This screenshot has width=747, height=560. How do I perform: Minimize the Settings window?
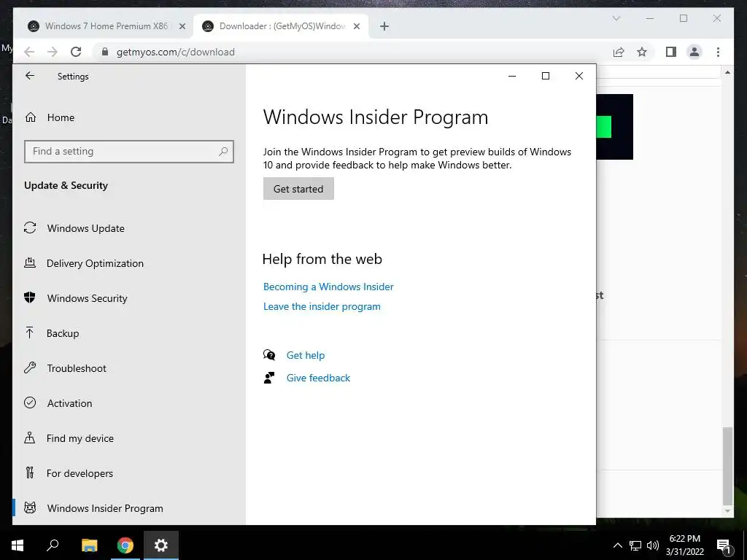click(512, 76)
